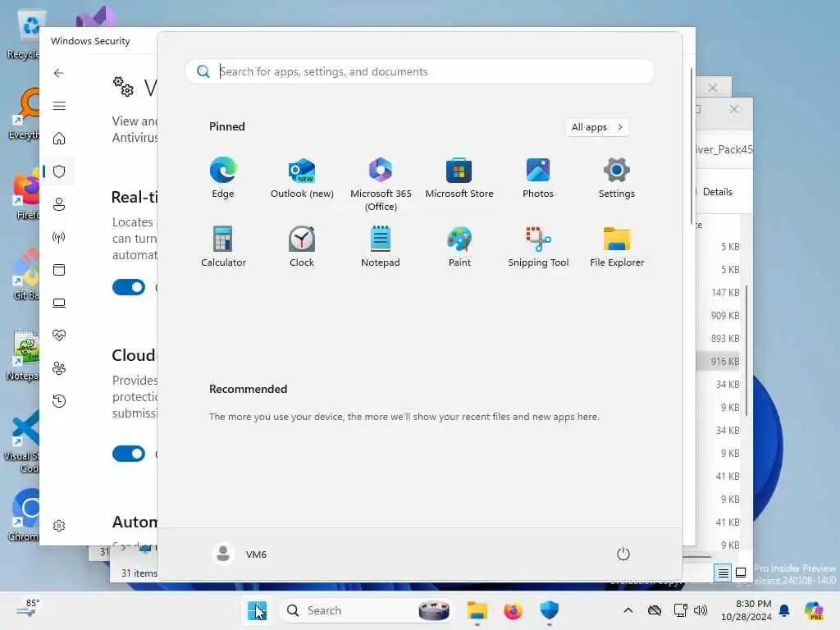The height and width of the screenshot is (630, 840).
Task: Open Device security in Windows Security
Action: [x=59, y=303]
